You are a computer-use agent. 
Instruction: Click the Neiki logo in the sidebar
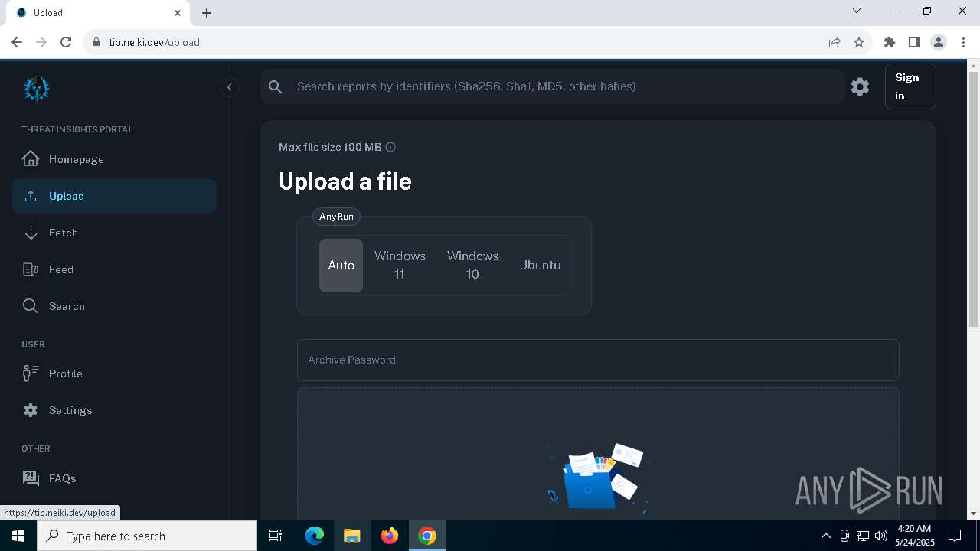[x=36, y=89]
